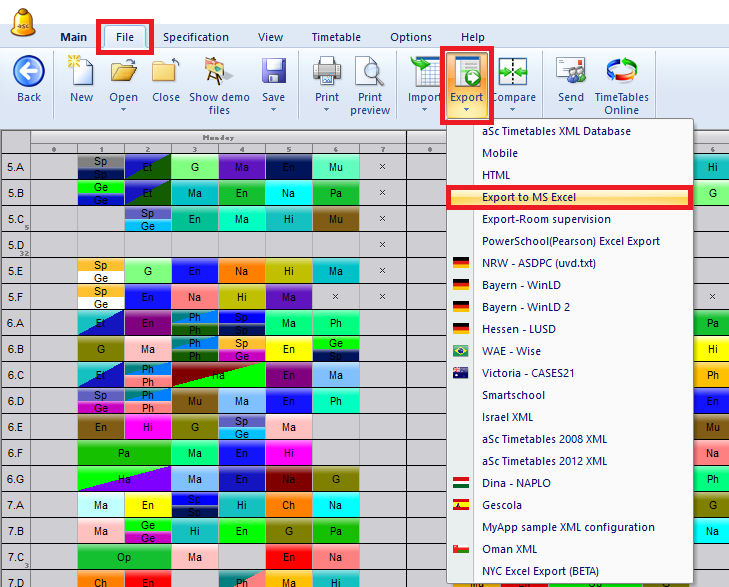729x587 pixels.
Task: Close the current file with Close icon
Action: pyautogui.click(x=166, y=72)
